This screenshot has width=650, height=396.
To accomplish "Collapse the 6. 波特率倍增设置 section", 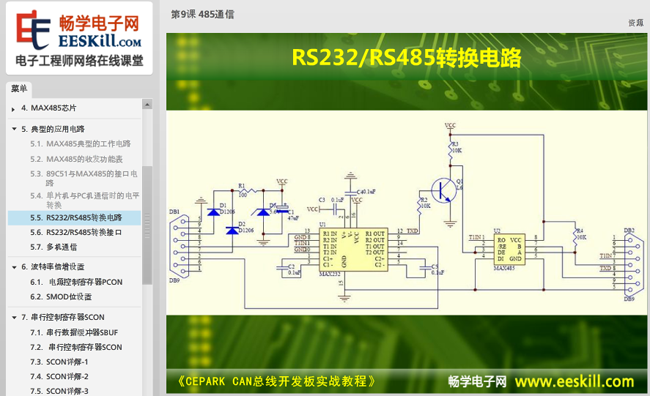I will 14,267.
